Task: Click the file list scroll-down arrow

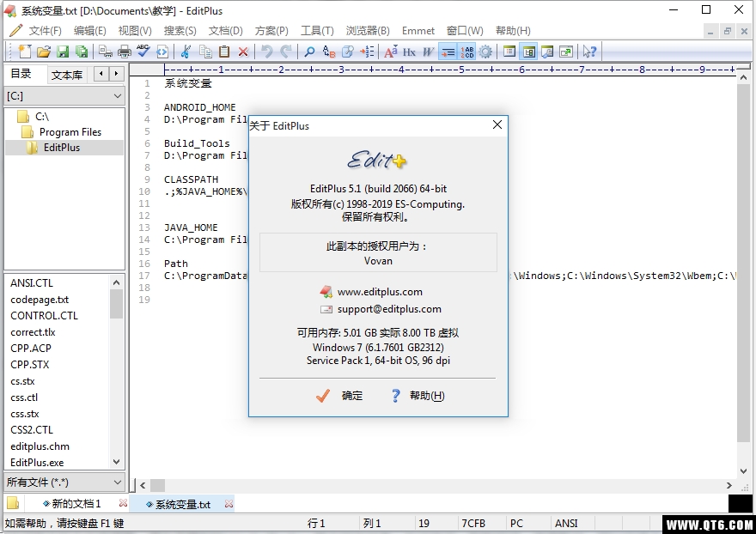Action: click(x=116, y=462)
